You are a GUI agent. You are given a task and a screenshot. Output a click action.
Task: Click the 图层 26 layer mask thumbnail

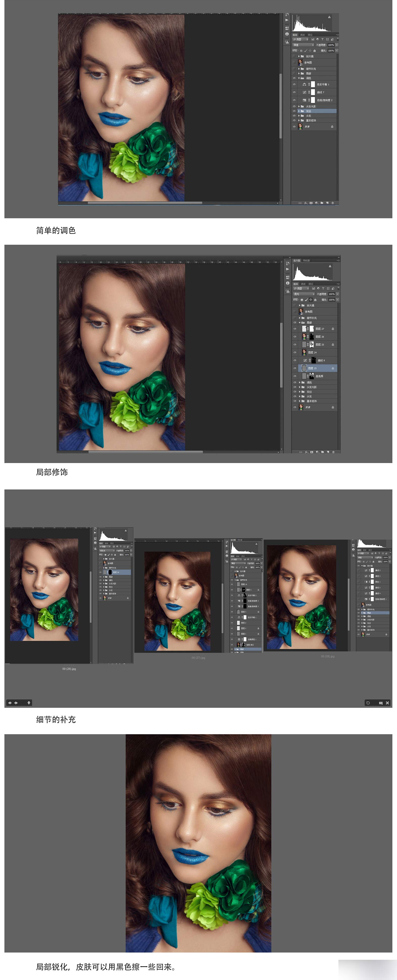(x=311, y=337)
